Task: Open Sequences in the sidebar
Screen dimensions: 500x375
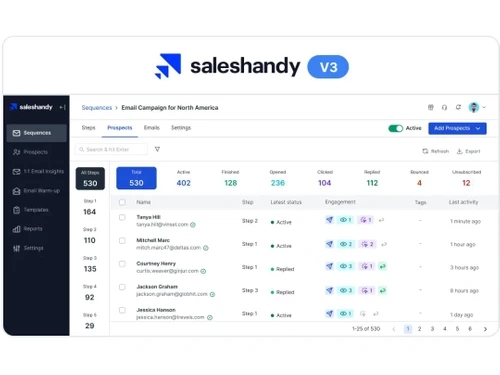Action: 37,133
